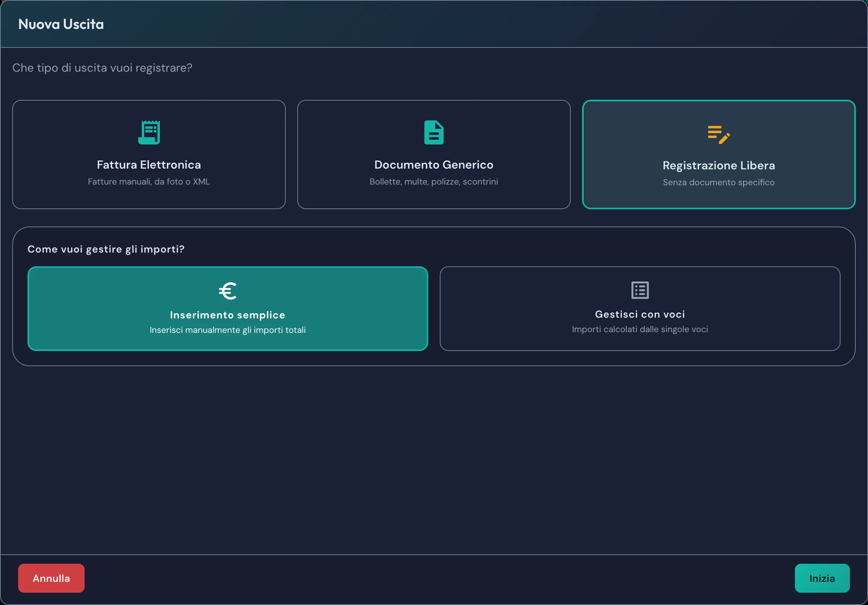Click 'Bollette, multe, polizze, scontrini' text

(x=434, y=182)
